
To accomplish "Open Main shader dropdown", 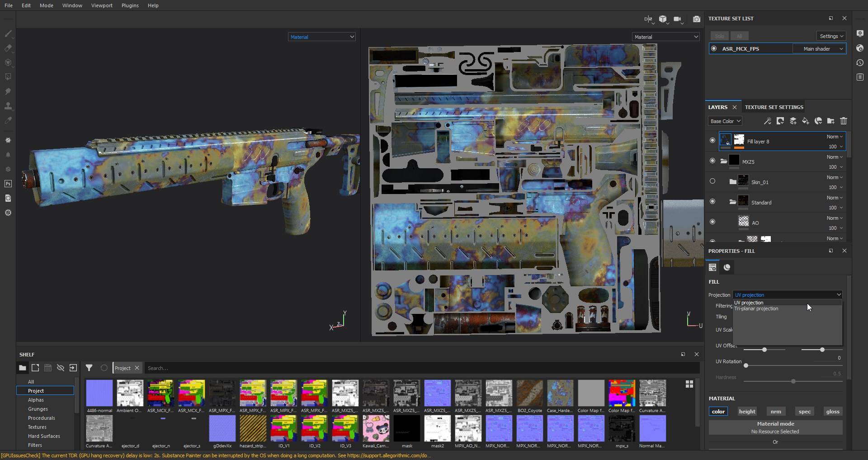I will (x=819, y=48).
